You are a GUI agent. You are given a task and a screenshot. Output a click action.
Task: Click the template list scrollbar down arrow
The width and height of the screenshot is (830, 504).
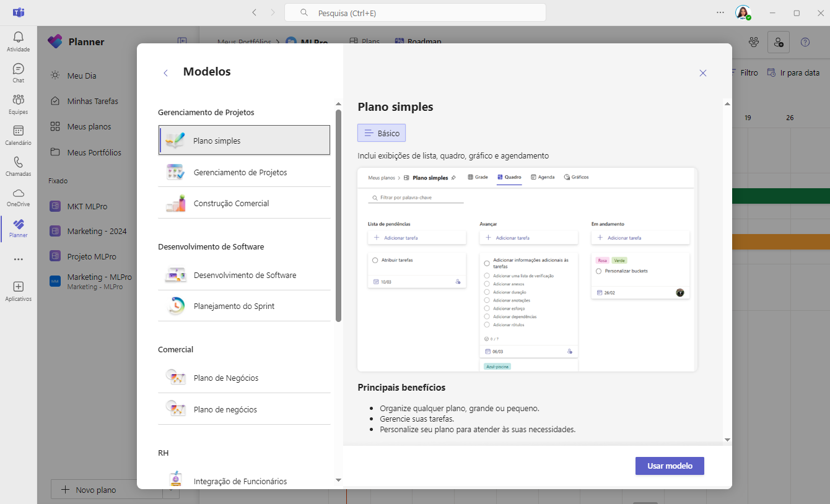coord(338,480)
